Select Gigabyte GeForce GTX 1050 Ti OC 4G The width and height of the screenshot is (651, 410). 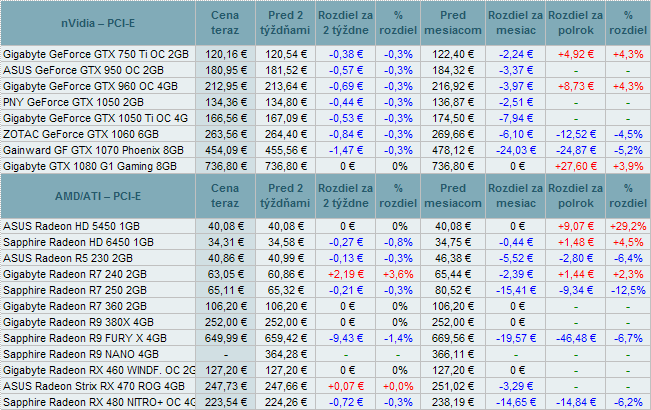click(95, 118)
